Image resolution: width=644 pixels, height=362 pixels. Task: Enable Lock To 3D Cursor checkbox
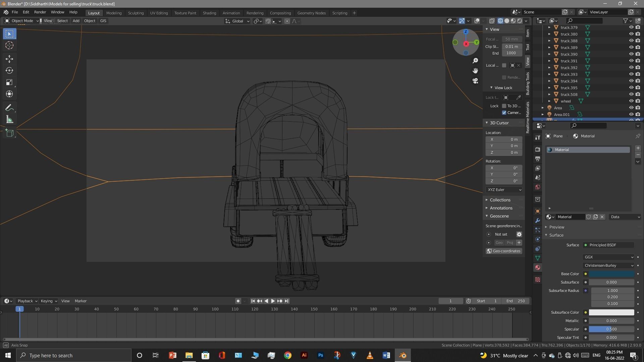point(504,106)
